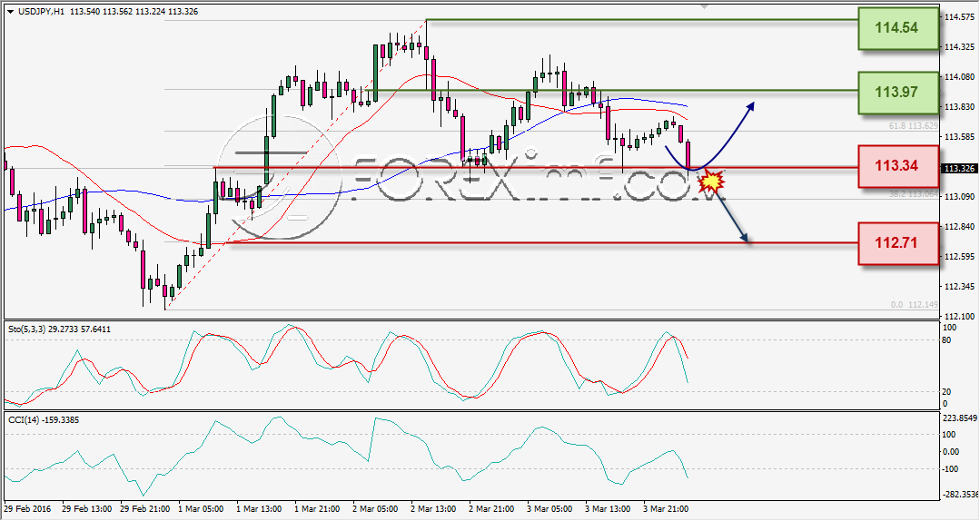Screen dimensions: 980x521
Task: Click the explosion marker icon near 113.34
Action: click(x=711, y=182)
